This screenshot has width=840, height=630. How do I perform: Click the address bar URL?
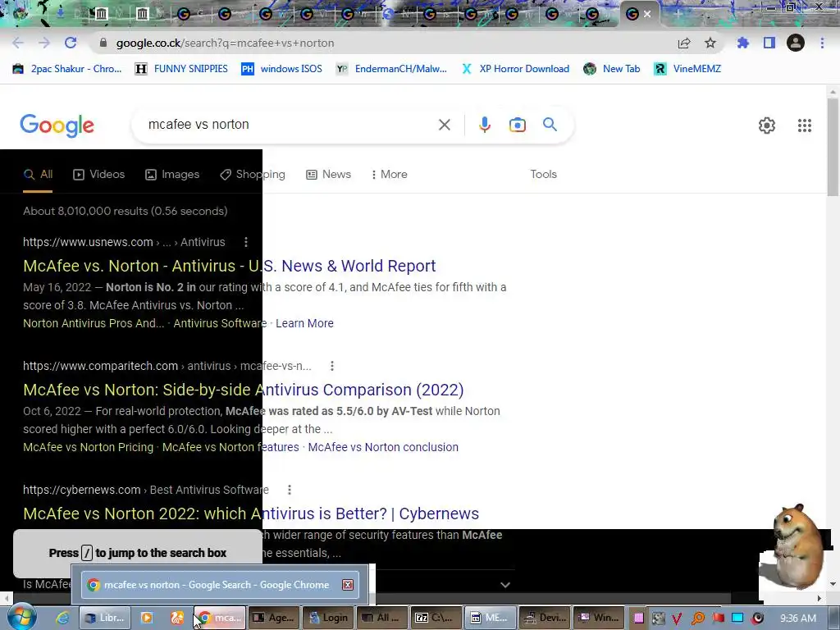pyautogui.click(x=225, y=43)
